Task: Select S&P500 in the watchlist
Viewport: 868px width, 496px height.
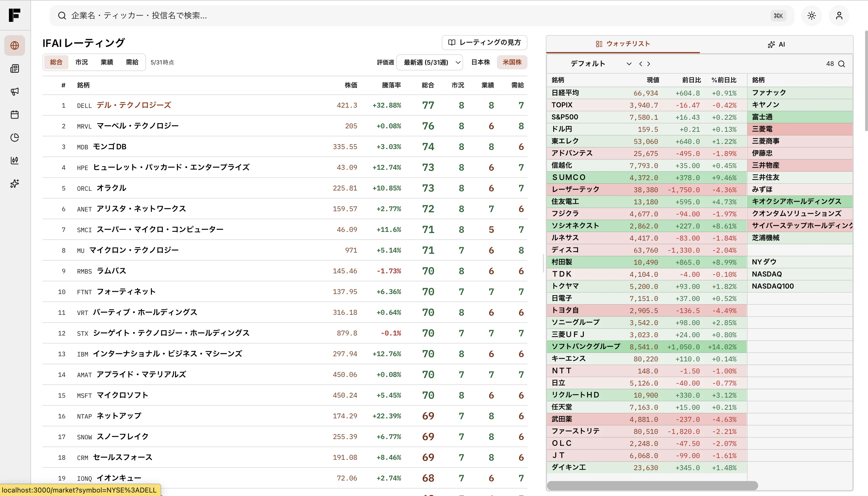Action: [x=646, y=117]
